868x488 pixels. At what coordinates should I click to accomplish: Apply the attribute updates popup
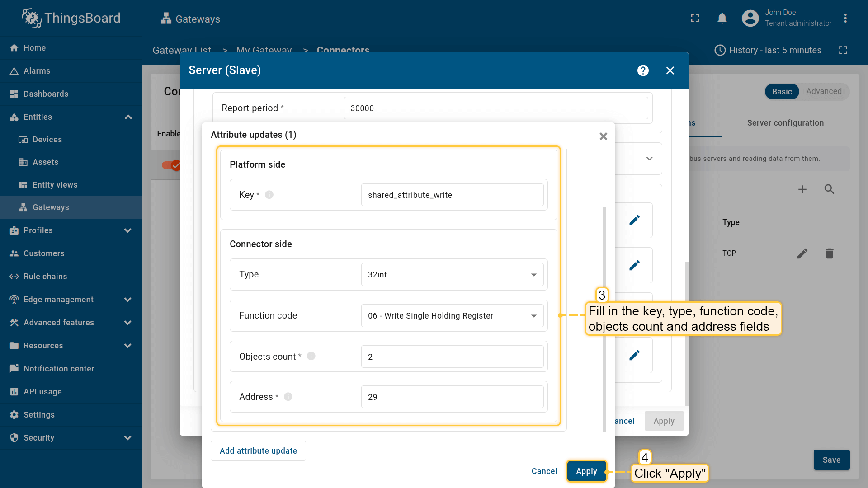[586, 471]
